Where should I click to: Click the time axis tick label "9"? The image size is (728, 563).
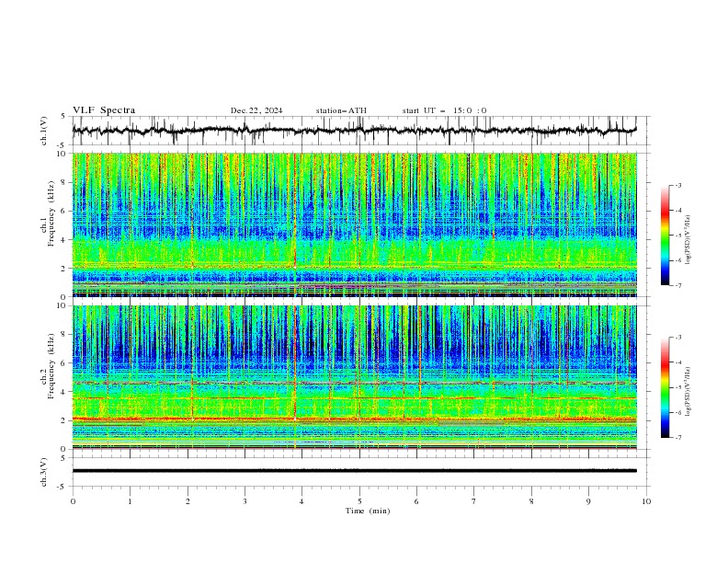(x=588, y=501)
